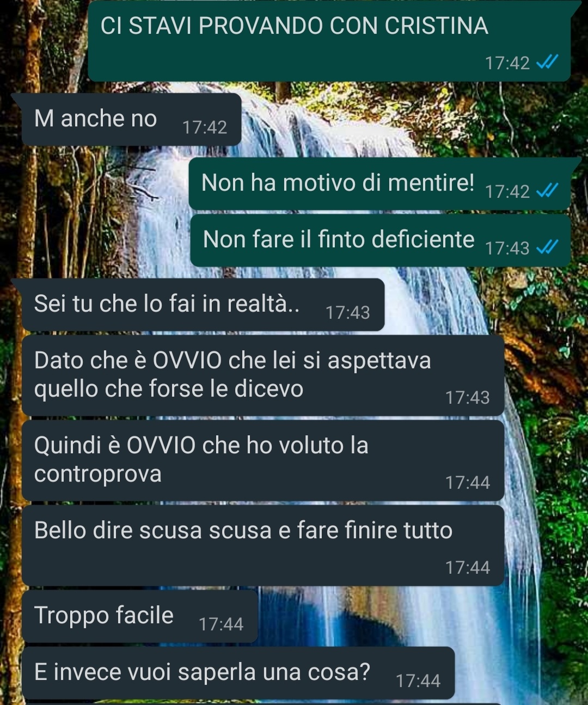The height and width of the screenshot is (705, 588).
Task: Tap 17:44 timestamp on 'Troppo facile' message
Action: click(221, 624)
